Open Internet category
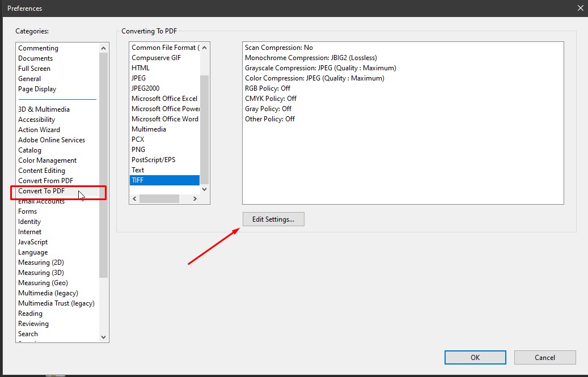 click(x=29, y=232)
